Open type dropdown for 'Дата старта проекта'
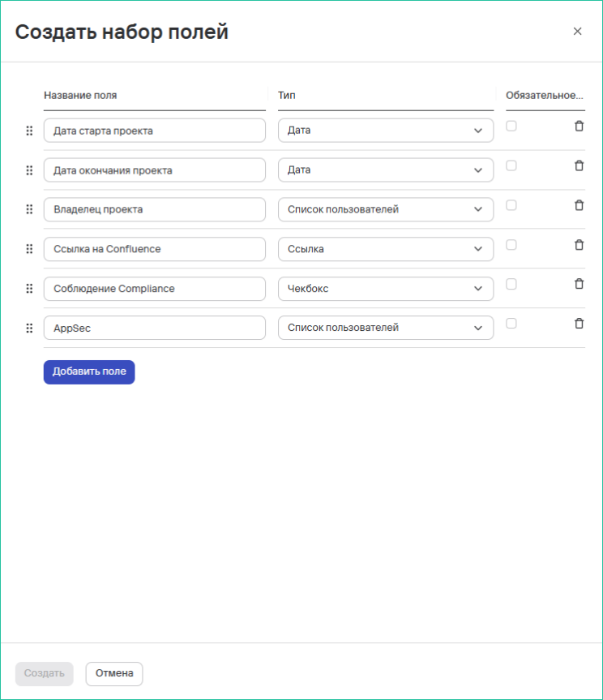Viewport: 603px width, 700px height. coord(385,131)
